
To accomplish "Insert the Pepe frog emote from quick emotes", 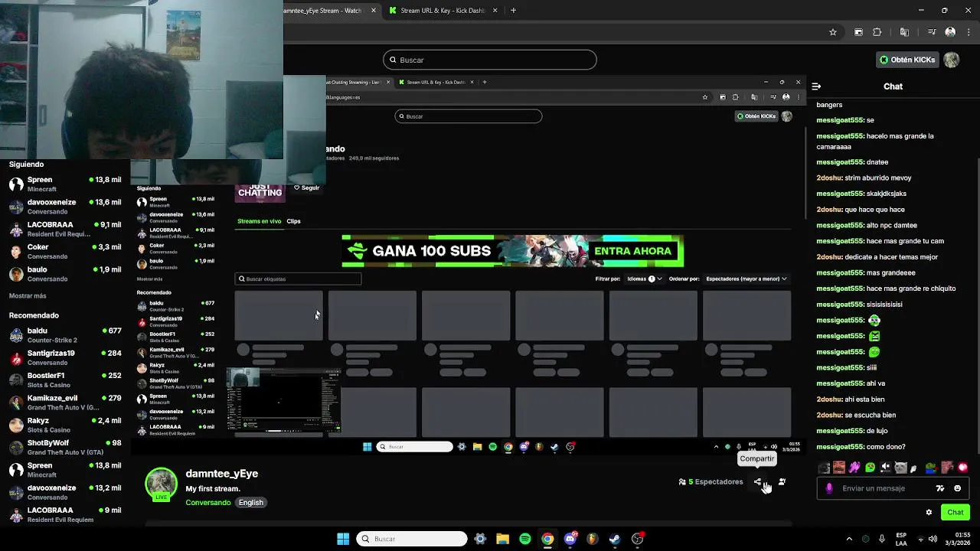I will pos(931,468).
